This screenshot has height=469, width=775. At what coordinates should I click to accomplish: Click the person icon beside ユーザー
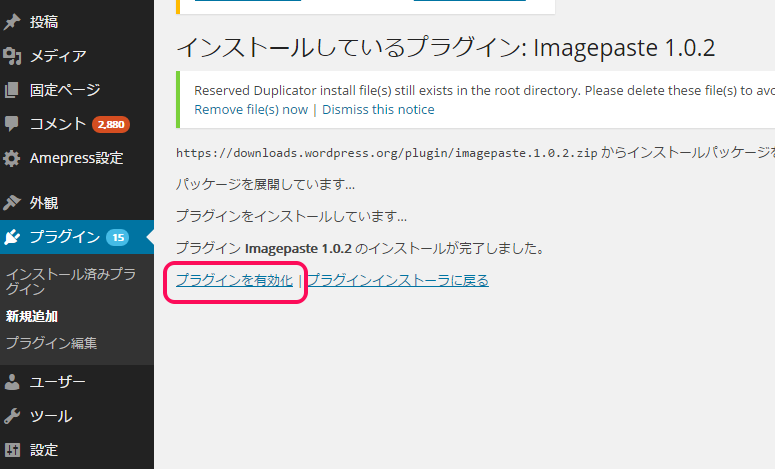[12, 382]
